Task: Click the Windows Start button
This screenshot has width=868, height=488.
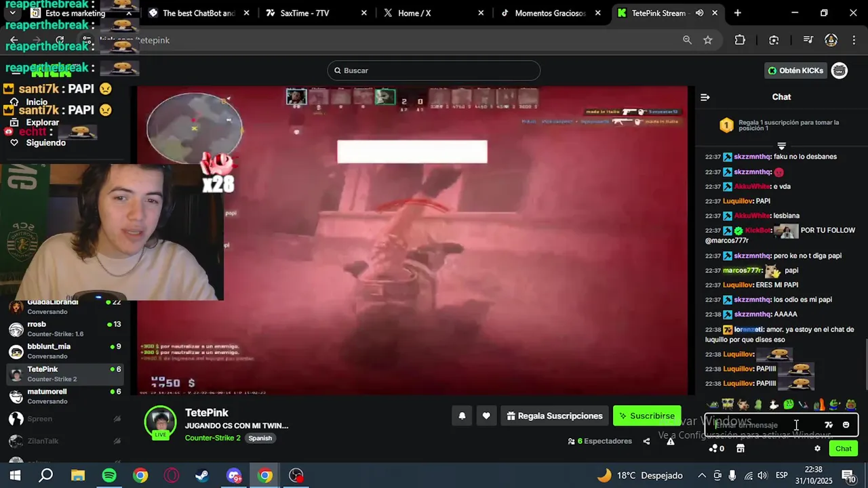Action: click(x=15, y=476)
